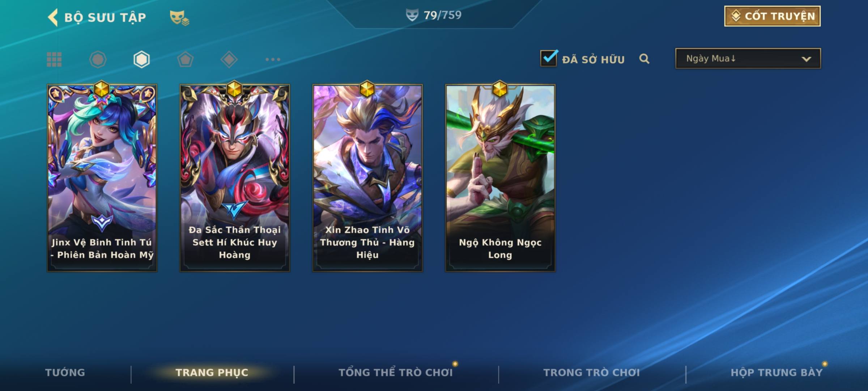Open the Ngày Mua sort dropdown

coord(748,58)
